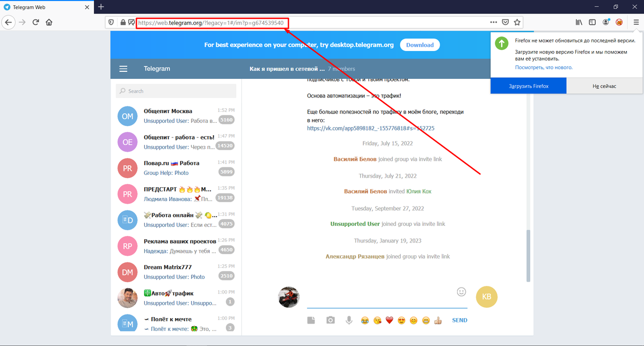
Task: Click the KB group avatar
Action: (487, 297)
